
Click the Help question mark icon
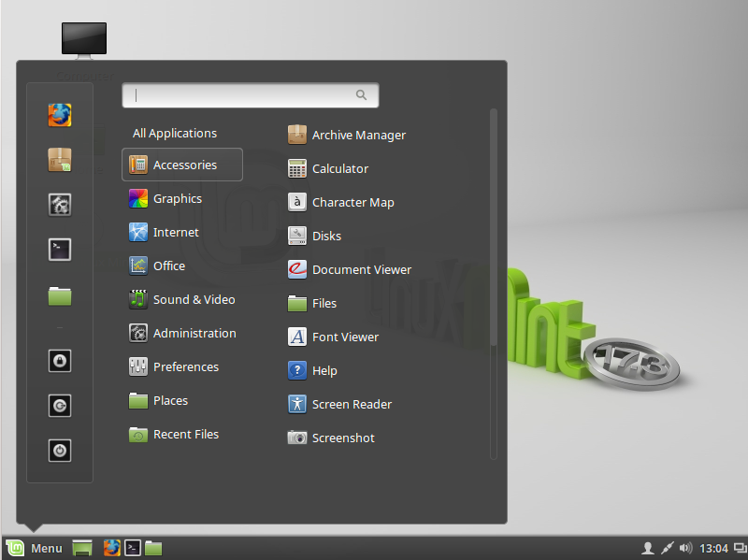click(x=297, y=370)
